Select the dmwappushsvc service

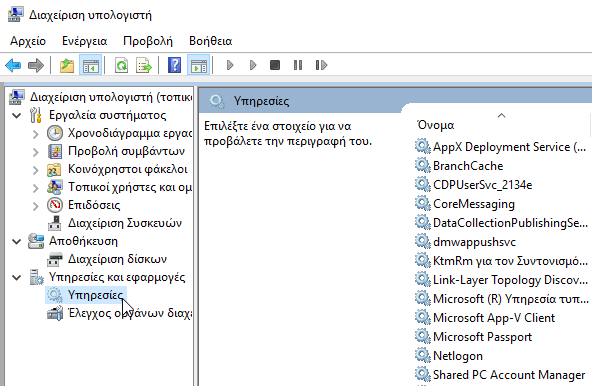click(474, 242)
